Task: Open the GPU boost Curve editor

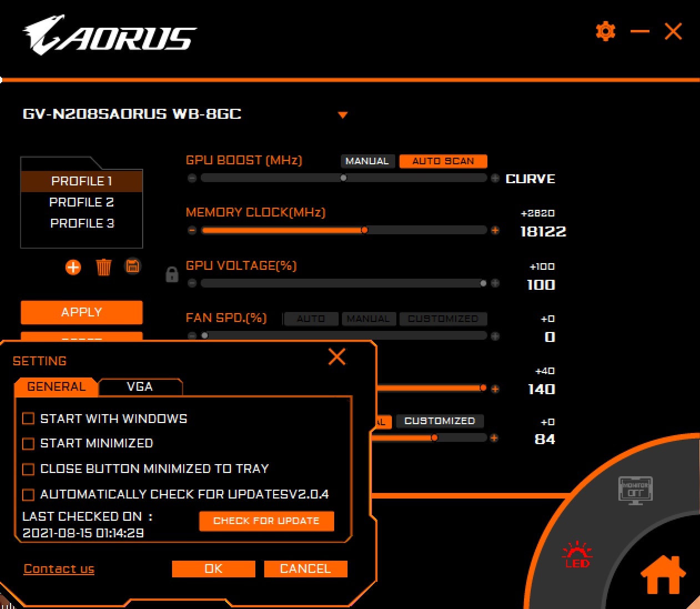Action: tap(530, 179)
